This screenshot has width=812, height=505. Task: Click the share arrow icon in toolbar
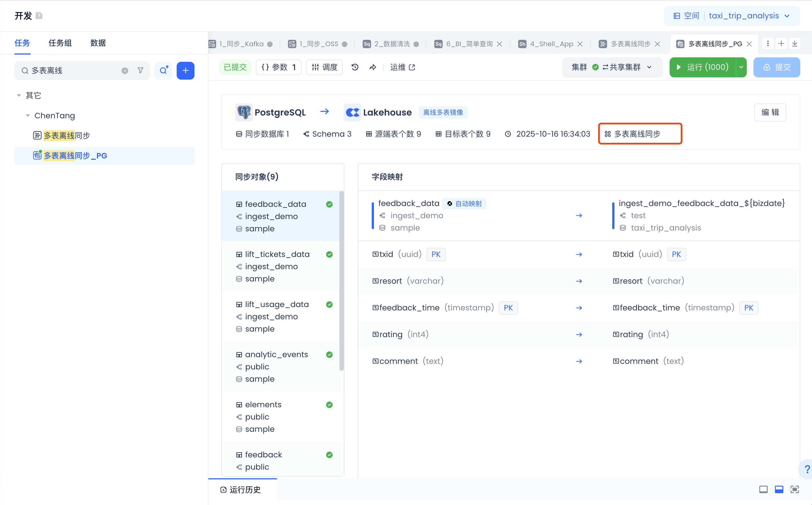pyautogui.click(x=373, y=67)
